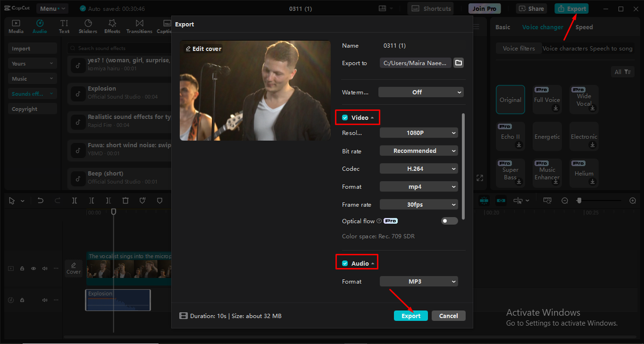Click the zoom-in magnifier on timeline
This screenshot has width=644, height=344.
[x=633, y=200]
